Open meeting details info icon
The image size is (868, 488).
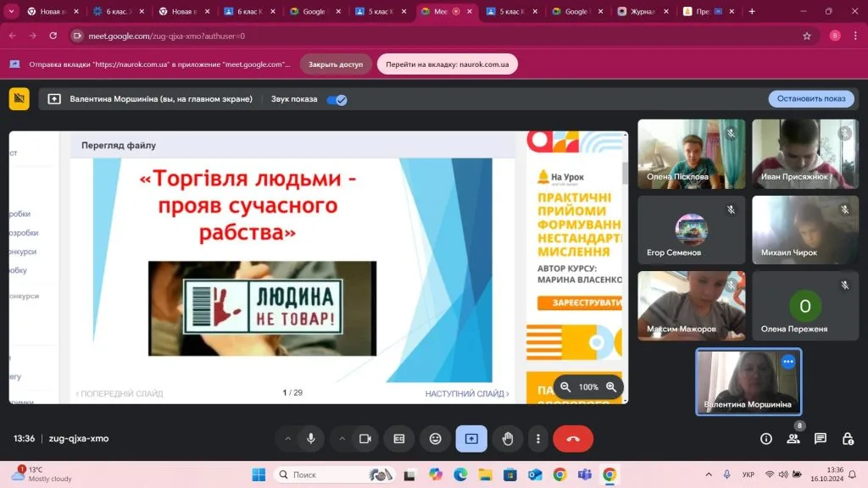(x=766, y=439)
